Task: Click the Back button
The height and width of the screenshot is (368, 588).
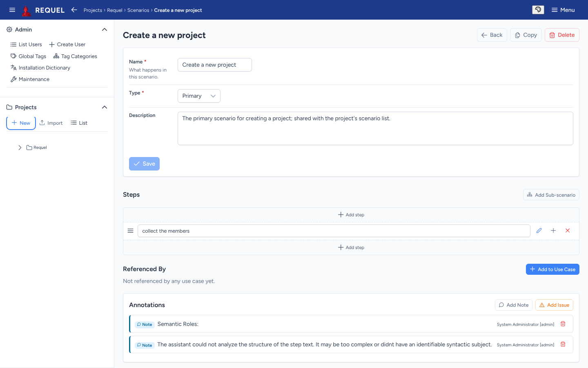Action: tap(492, 35)
